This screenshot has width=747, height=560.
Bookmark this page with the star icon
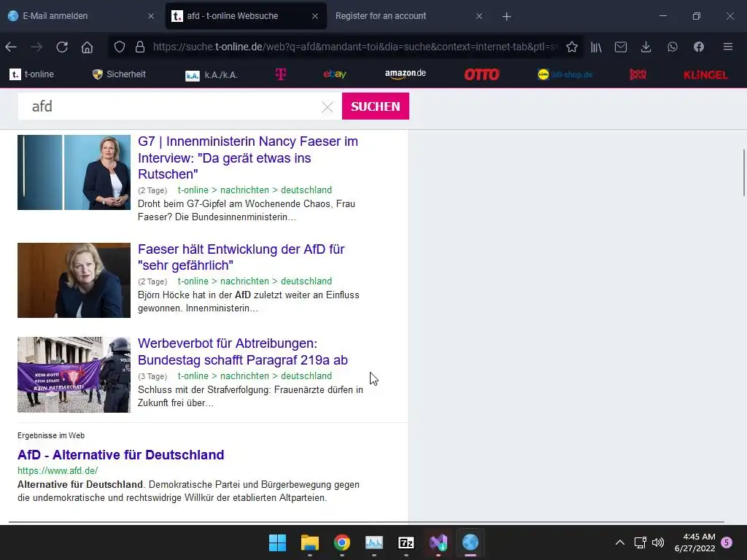point(572,47)
